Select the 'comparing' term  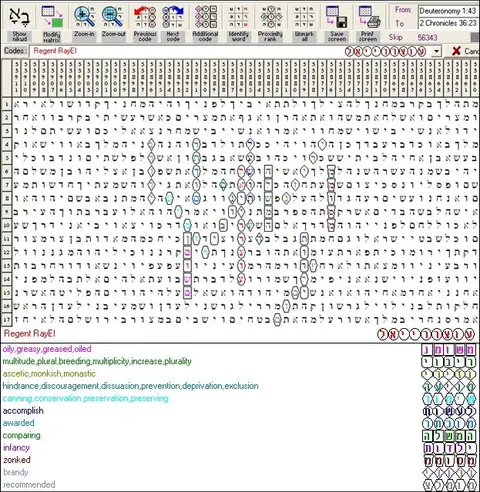click(22, 435)
